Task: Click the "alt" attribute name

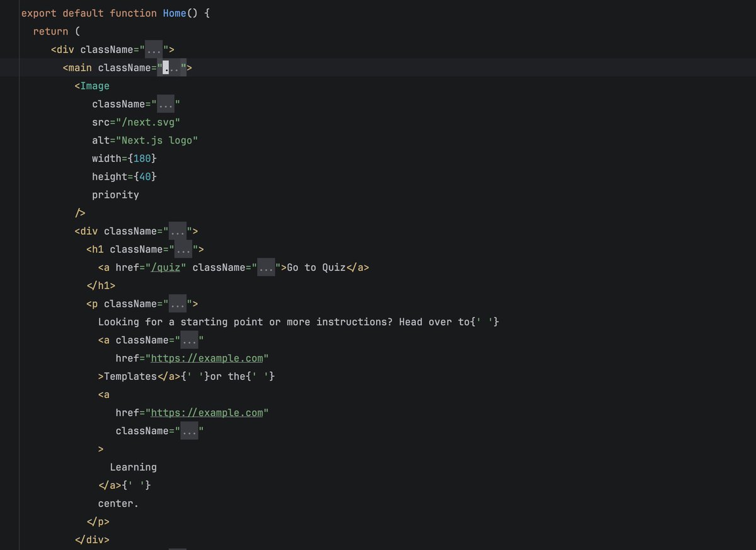Action: pyautogui.click(x=101, y=140)
